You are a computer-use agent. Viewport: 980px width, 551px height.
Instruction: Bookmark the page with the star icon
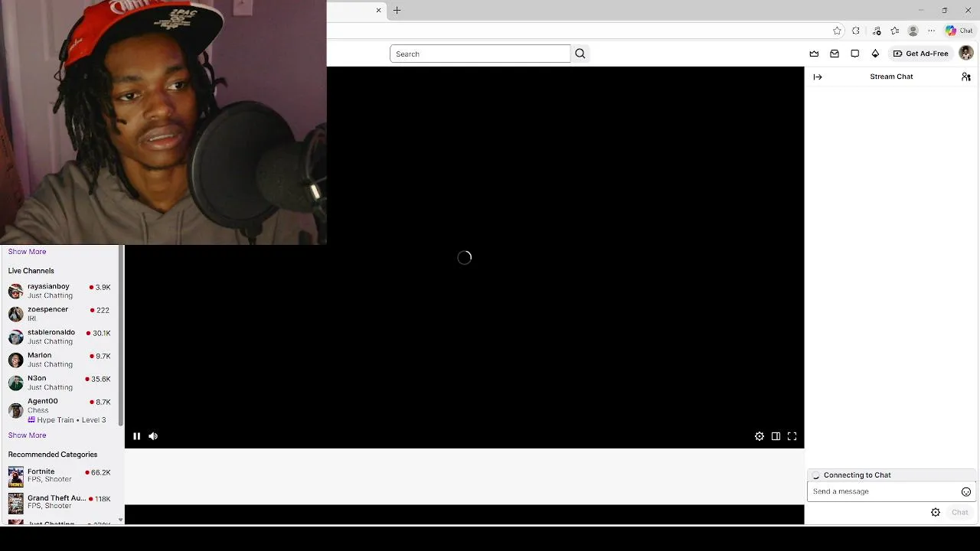point(837,31)
